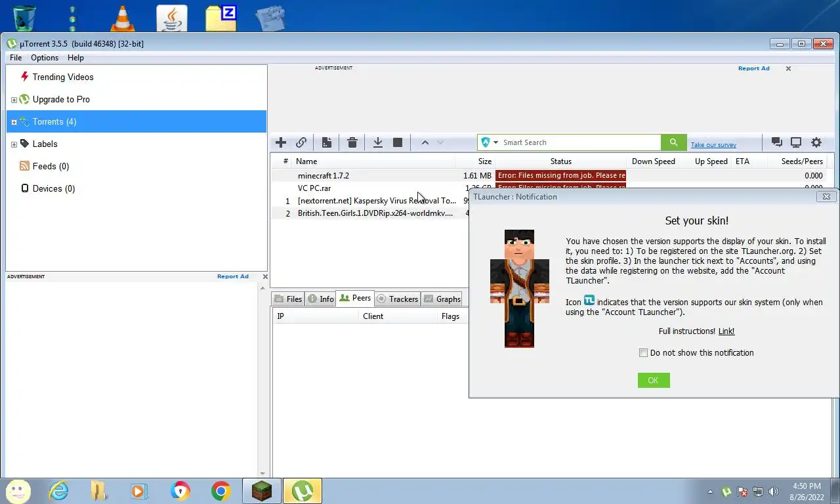Open search provider shield dropdown
This screenshot has height=504, width=840.
click(490, 142)
